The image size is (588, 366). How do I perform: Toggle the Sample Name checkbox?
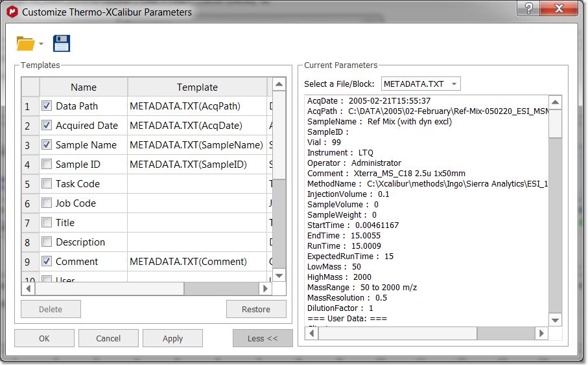click(x=47, y=144)
